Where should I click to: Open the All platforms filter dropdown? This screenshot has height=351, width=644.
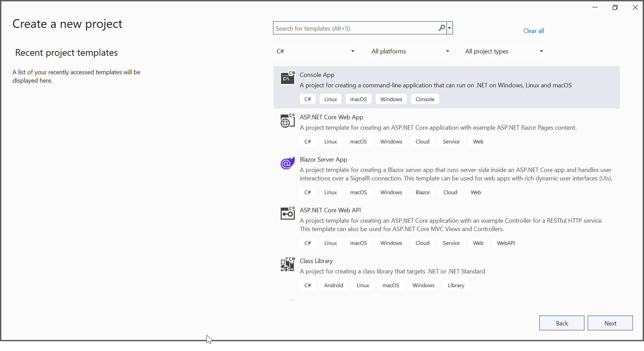(410, 51)
